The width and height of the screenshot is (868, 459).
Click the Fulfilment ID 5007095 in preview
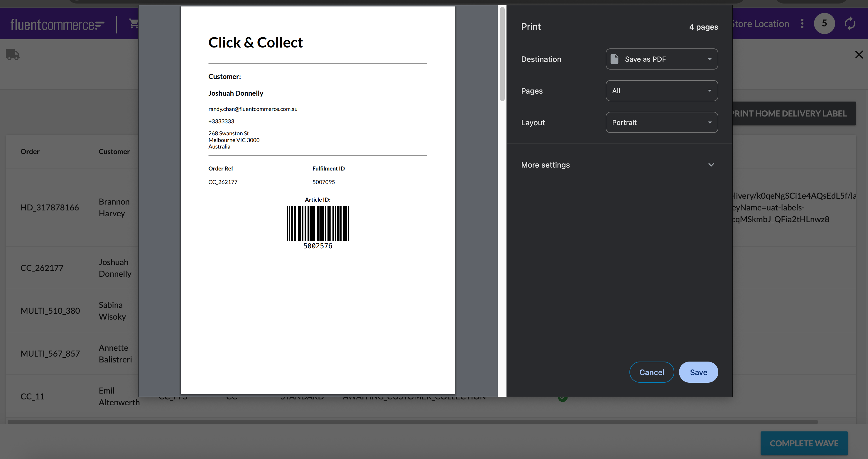tap(323, 182)
